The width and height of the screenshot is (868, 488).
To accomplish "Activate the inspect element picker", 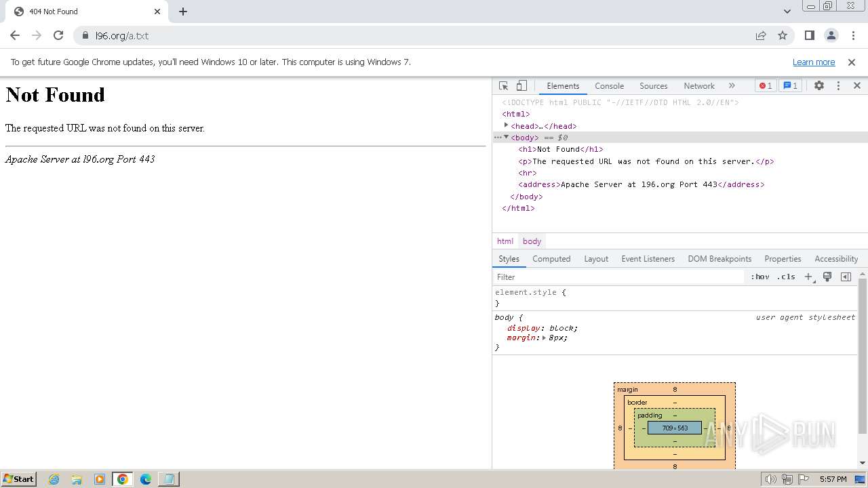I will coord(503,85).
